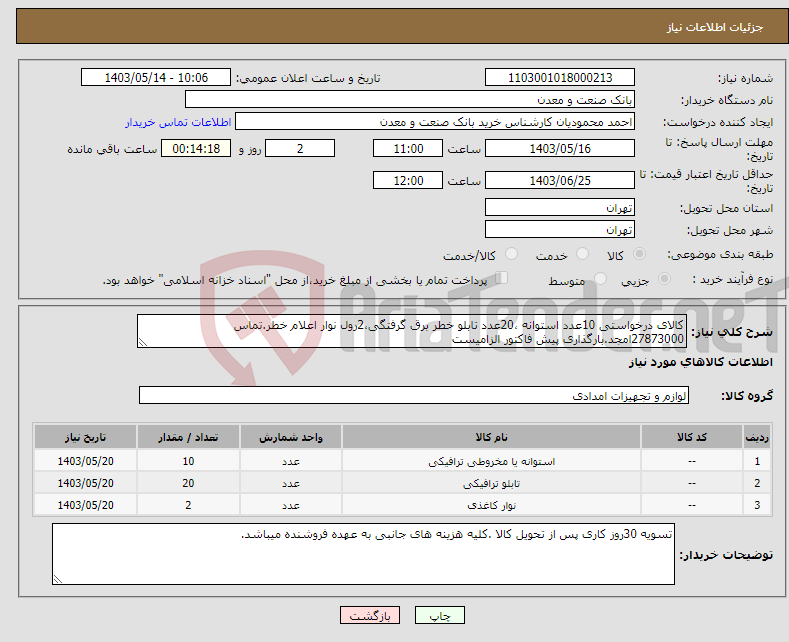The height and width of the screenshot is (642, 789).
Task: Select the کالا/خدمت radio button
Action: tap(511, 254)
